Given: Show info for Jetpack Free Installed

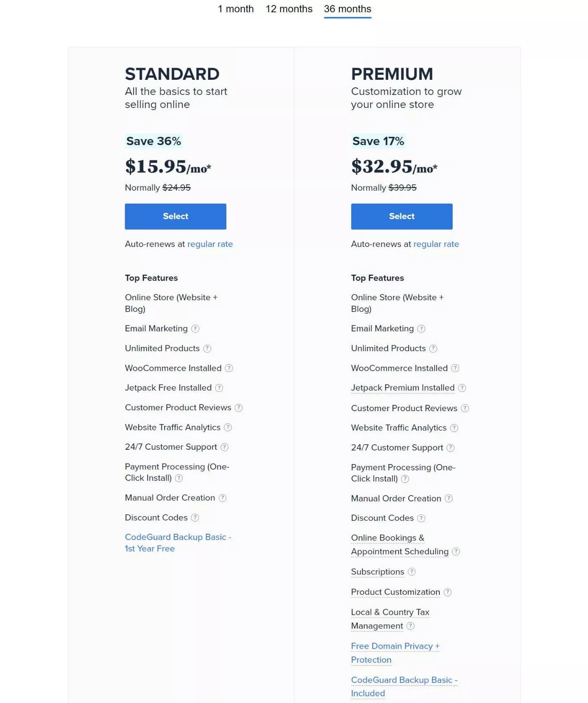Looking at the screenshot, I should (x=219, y=388).
